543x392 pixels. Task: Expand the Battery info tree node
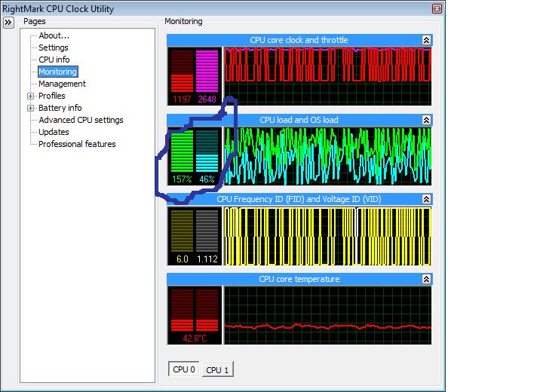point(30,108)
